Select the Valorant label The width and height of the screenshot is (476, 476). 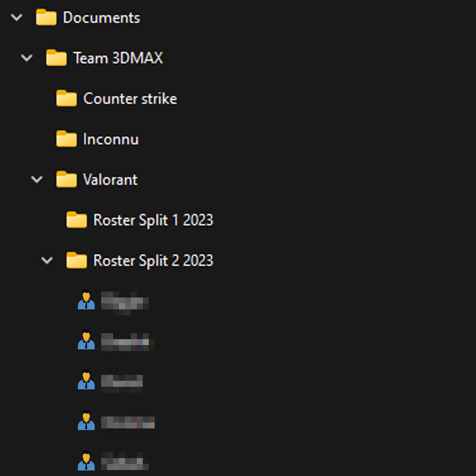point(110,180)
